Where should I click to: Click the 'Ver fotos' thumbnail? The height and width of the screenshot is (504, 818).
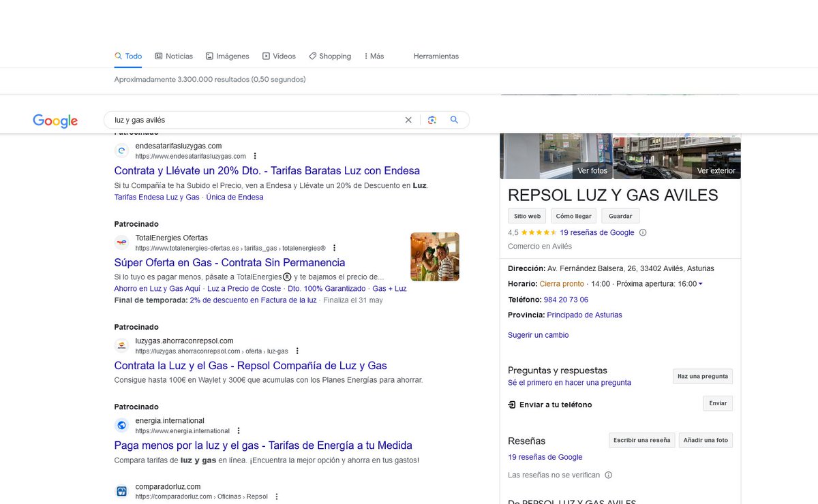(556, 157)
